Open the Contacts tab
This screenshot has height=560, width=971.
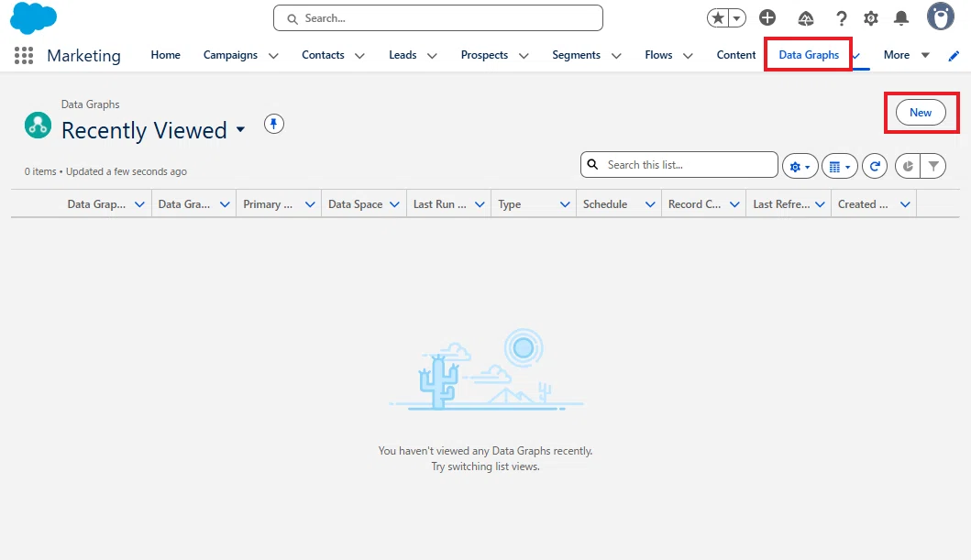(323, 55)
